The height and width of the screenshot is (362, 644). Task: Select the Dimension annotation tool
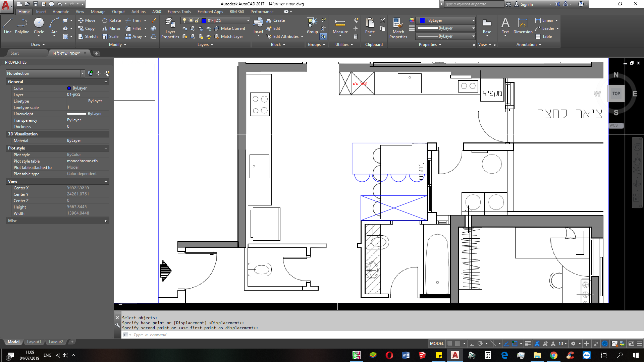click(x=523, y=26)
